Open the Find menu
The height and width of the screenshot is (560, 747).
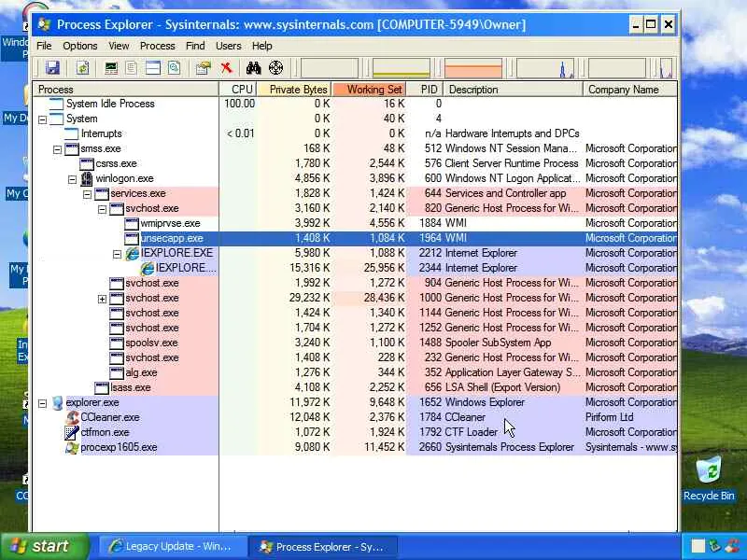pyautogui.click(x=195, y=46)
